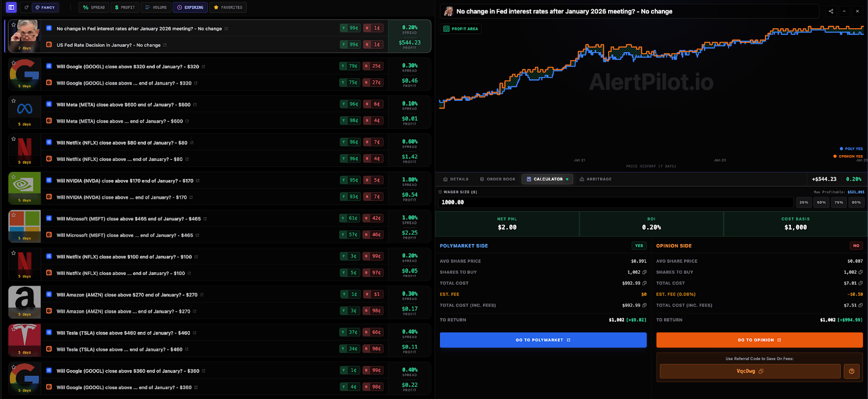The height and width of the screenshot is (399, 868).
Task: Click the wager size input field
Action: pyautogui.click(x=616, y=202)
